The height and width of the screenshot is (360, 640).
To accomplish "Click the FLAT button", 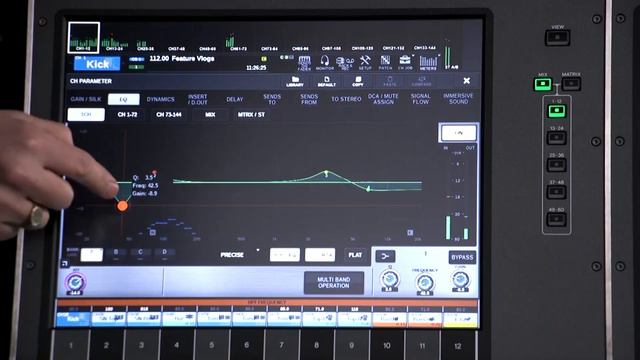I will (x=355, y=255).
